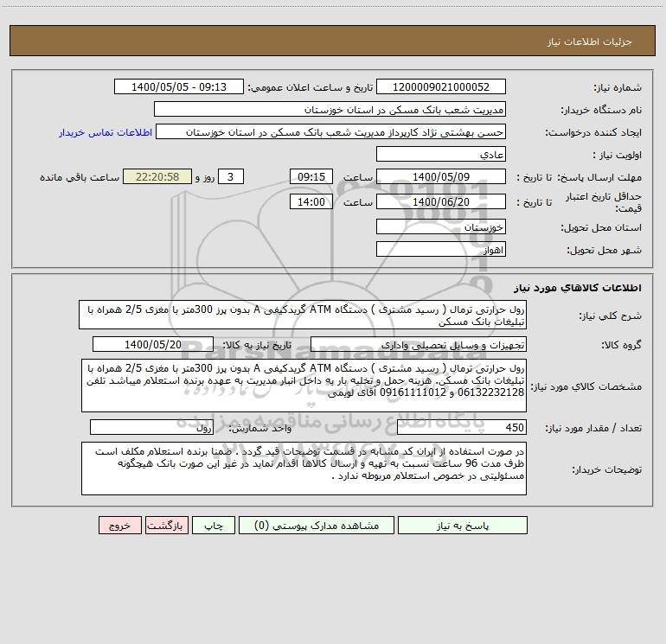Viewport: 666px width, 644px height.
Task: Click the واحد شمارش label
Action: pos(260,429)
